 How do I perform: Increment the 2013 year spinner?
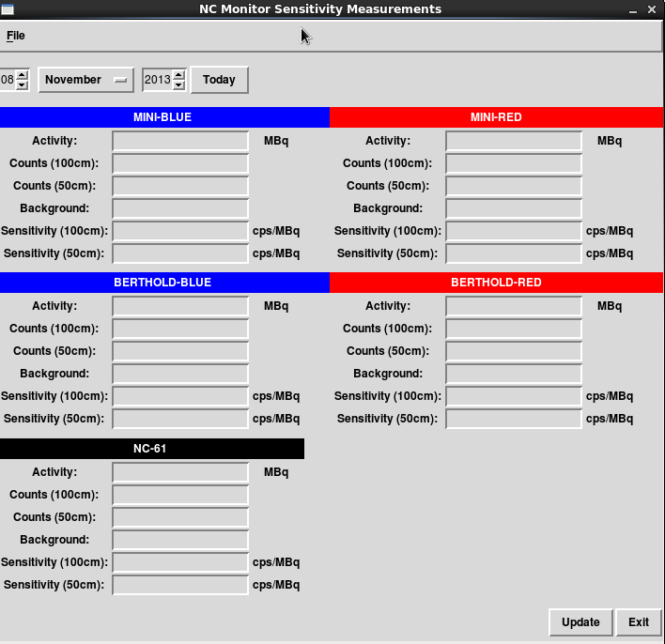(x=179, y=75)
